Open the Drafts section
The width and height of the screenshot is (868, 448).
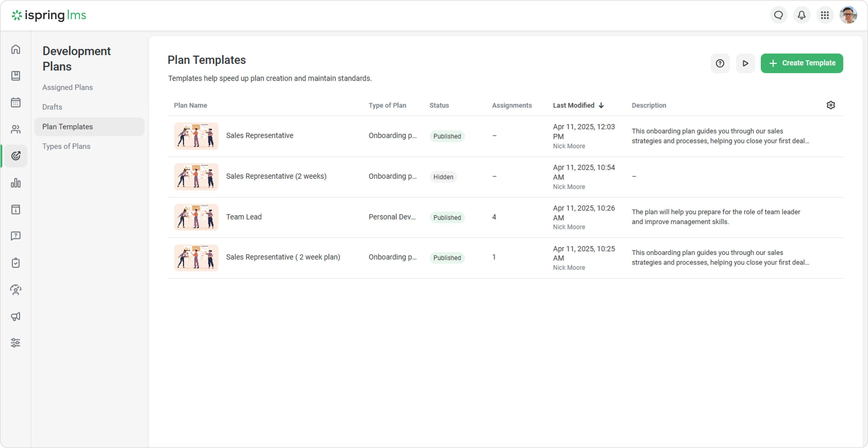tap(52, 107)
